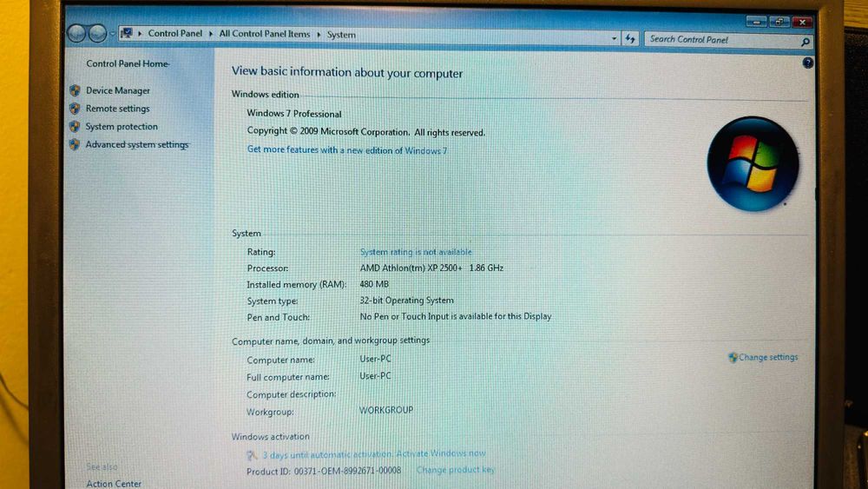Click the Windows logo image
This screenshot has width=868, height=489.
tap(753, 164)
